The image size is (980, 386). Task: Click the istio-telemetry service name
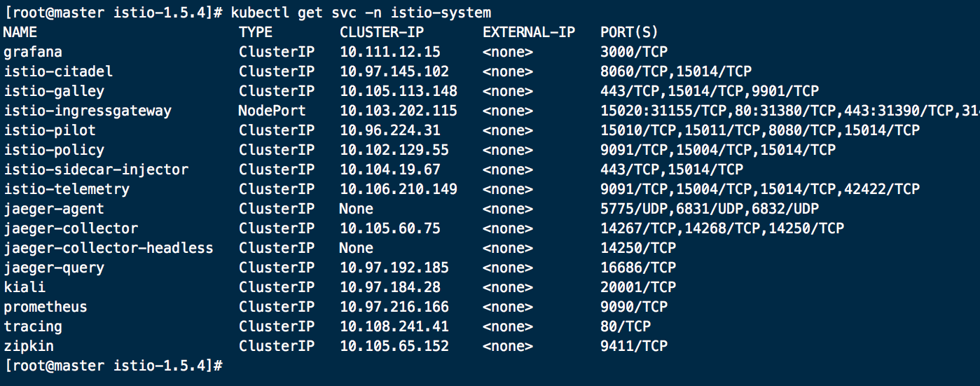[67, 189]
